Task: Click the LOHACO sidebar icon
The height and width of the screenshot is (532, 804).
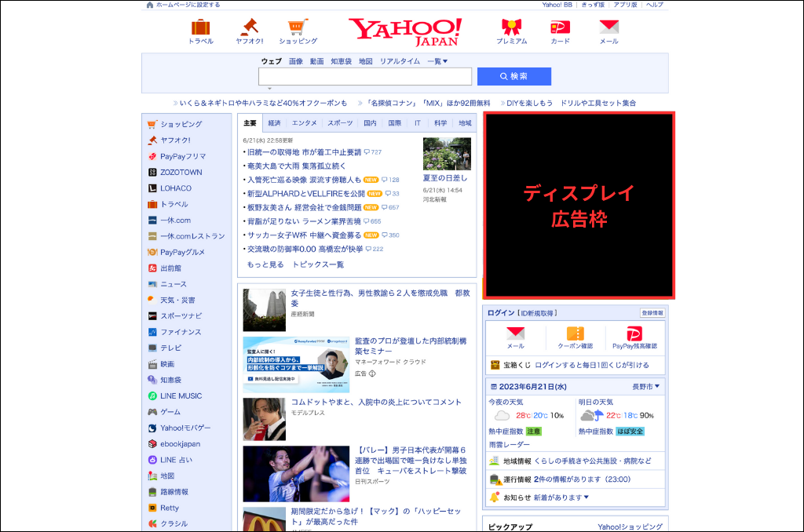Action: tap(152, 188)
